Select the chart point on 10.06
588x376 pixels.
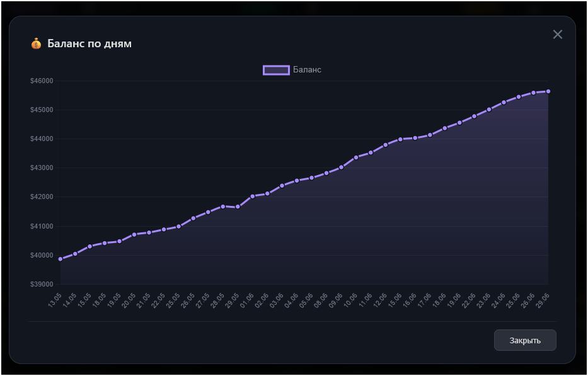(356, 157)
